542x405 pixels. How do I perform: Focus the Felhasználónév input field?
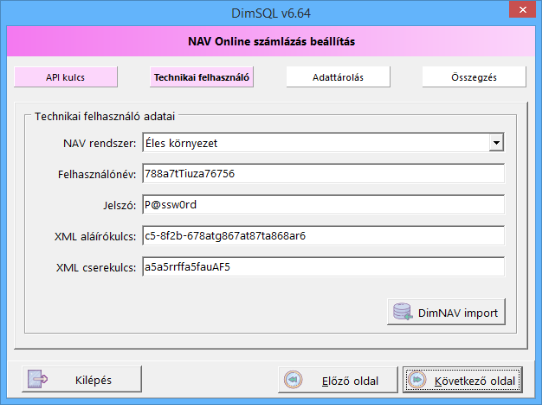(x=323, y=173)
